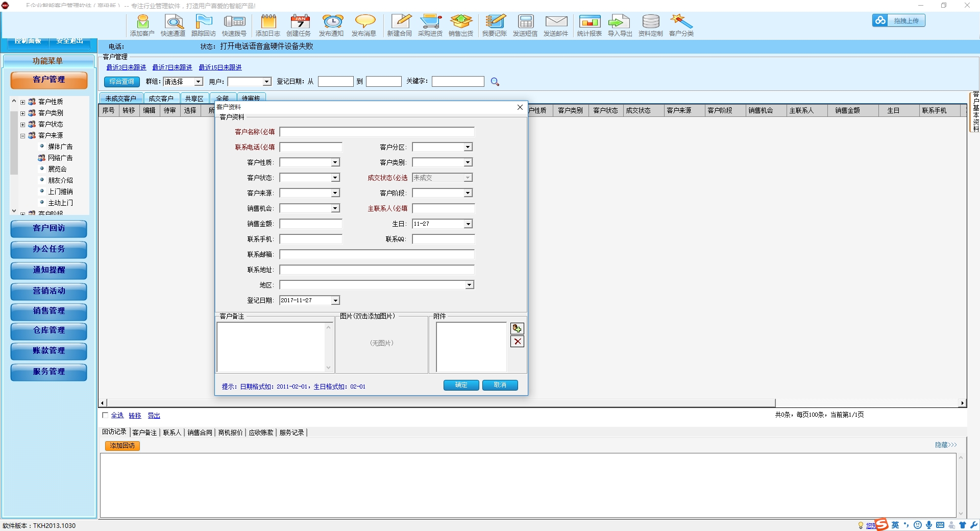Image resolution: width=980 pixels, height=531 pixels.
Task: Click the add attachment icon in 附件
Action: pos(517,328)
